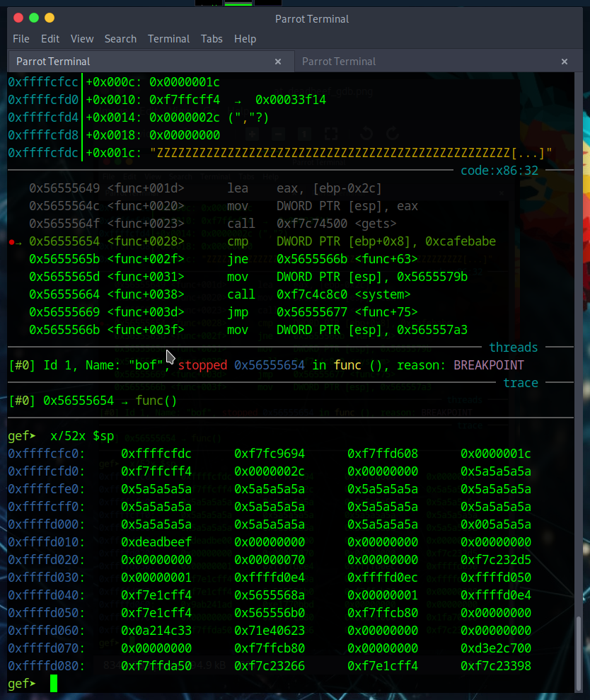Click the yellow window control button
This screenshot has width=590, height=700.
[x=49, y=18]
